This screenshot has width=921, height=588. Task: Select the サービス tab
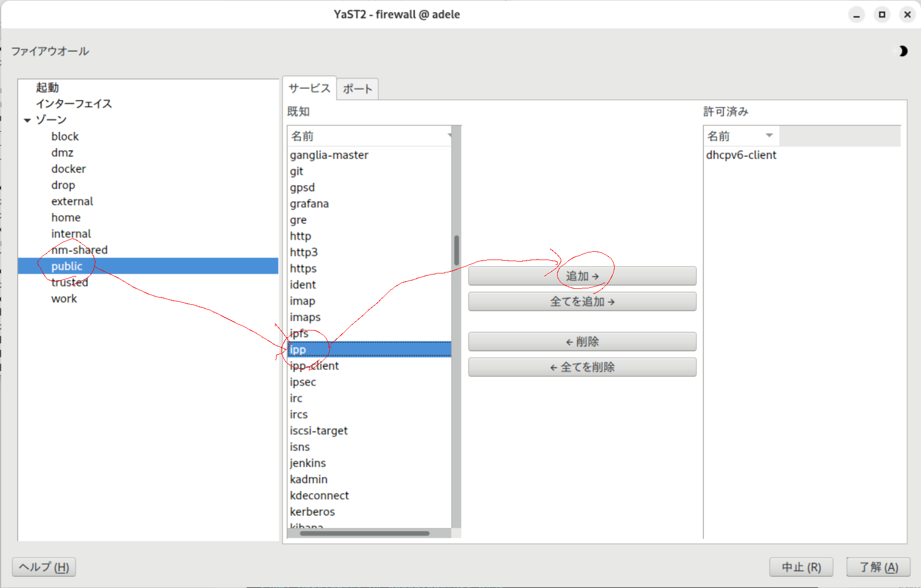pos(309,88)
